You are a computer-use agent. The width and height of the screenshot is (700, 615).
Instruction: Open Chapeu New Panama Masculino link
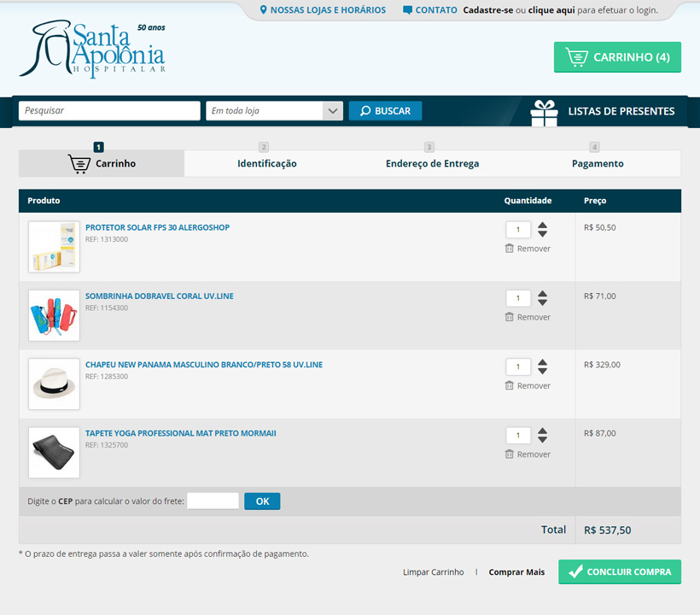click(x=204, y=365)
